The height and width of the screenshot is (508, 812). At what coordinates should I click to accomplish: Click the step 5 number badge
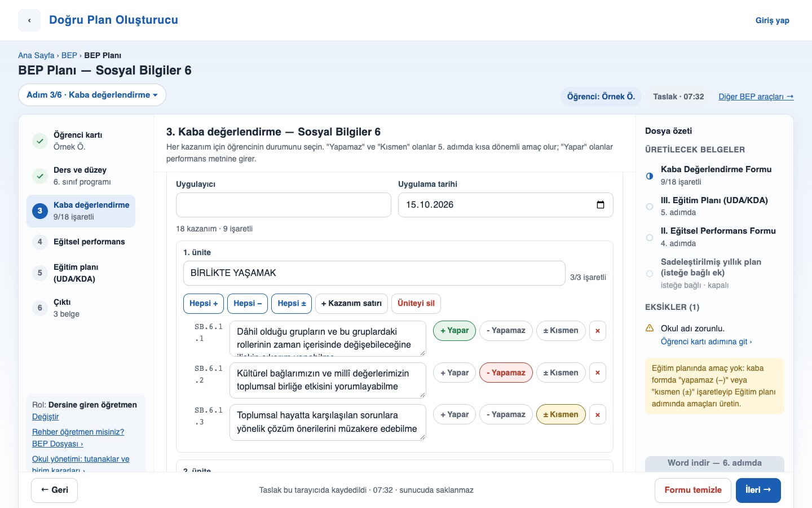tap(39, 273)
